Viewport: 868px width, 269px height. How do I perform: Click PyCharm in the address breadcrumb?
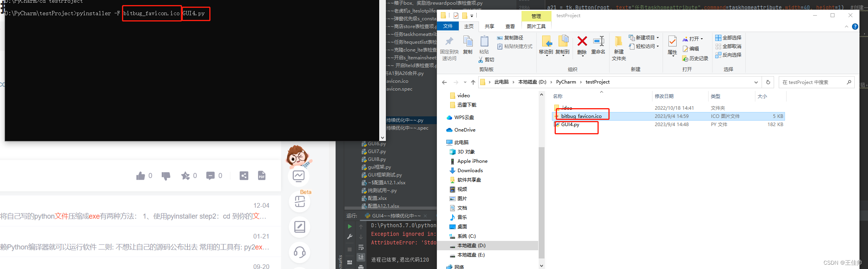[x=566, y=82]
